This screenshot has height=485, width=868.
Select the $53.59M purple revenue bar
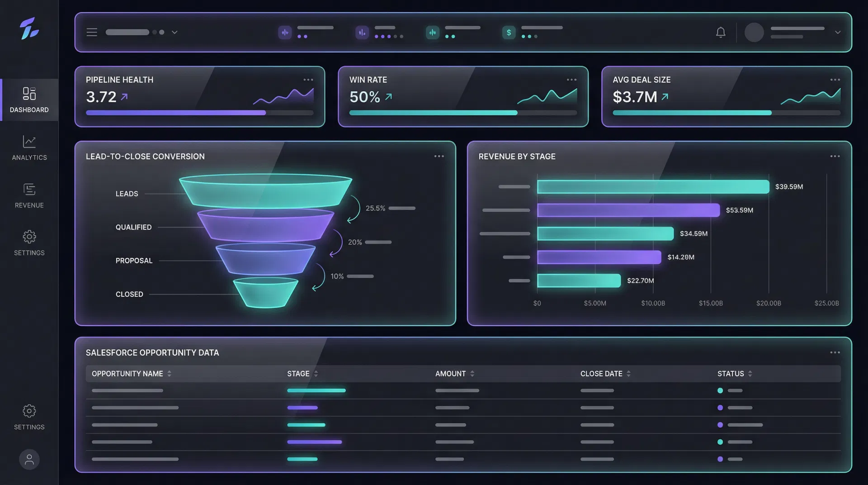[627, 210]
